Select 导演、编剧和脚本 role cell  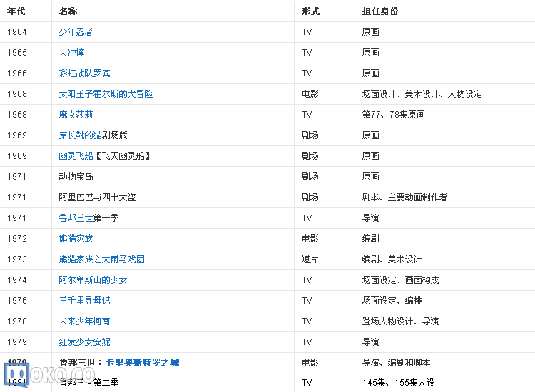(396, 363)
